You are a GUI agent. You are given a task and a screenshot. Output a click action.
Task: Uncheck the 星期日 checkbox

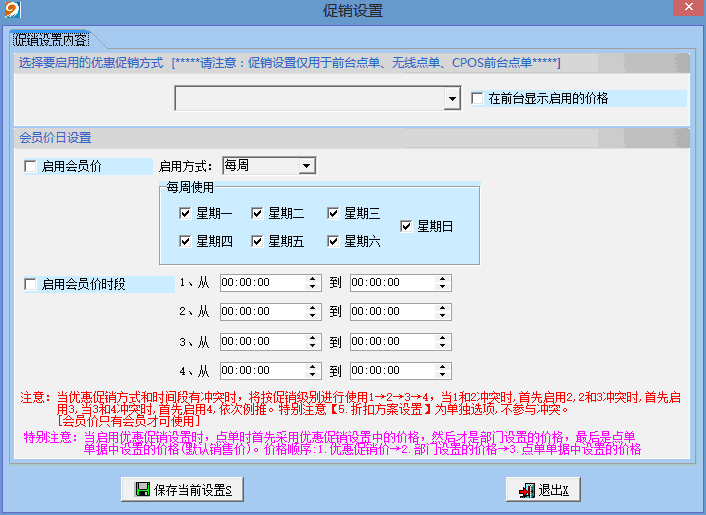tap(406, 227)
